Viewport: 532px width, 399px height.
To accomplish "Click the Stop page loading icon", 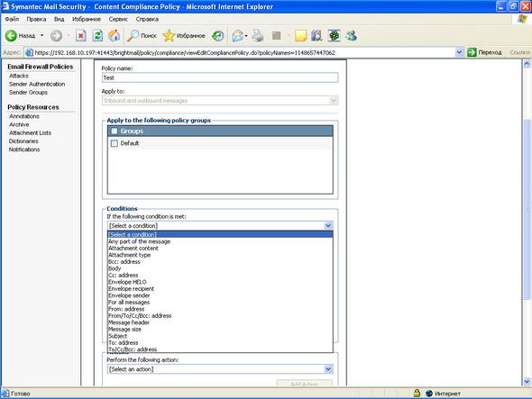I will tap(81, 36).
